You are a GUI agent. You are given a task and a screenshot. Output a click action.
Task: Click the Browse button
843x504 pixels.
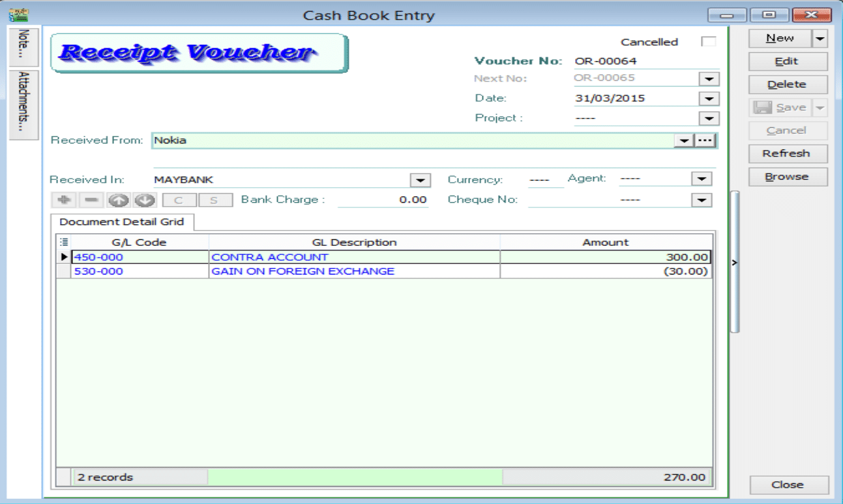coord(787,177)
